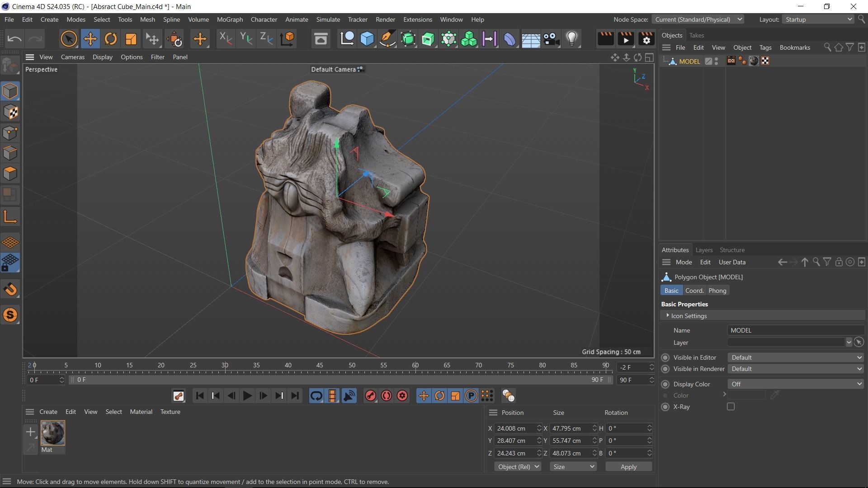Open the Spline Pen tool
868x488 pixels.
[387, 39]
